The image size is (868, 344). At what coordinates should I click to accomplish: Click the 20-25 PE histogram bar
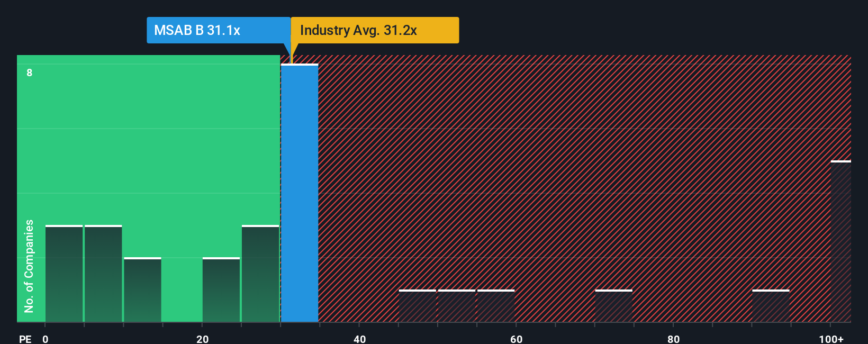click(x=221, y=290)
